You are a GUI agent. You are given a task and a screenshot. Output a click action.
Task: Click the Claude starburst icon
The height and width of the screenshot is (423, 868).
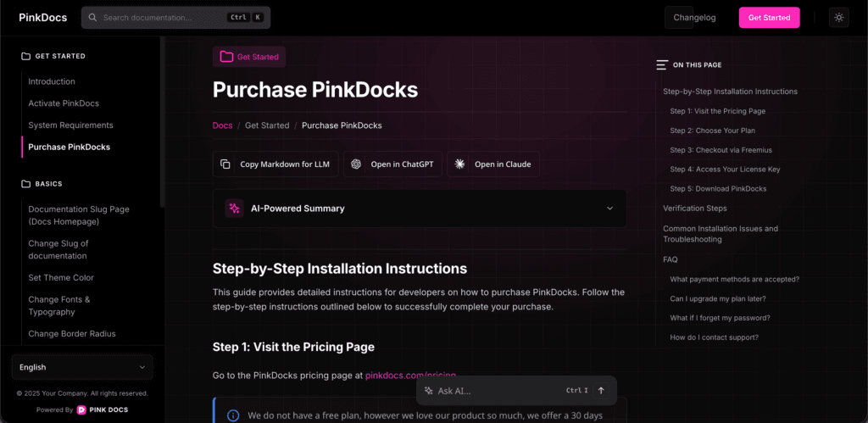click(460, 164)
